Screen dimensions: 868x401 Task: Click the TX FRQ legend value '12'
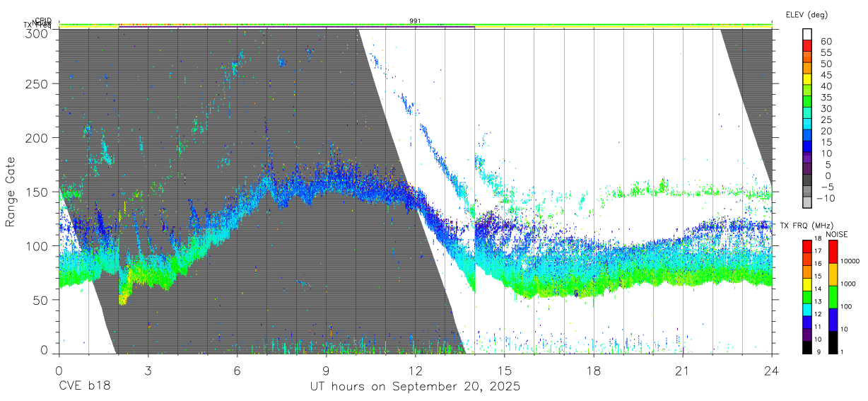click(817, 314)
